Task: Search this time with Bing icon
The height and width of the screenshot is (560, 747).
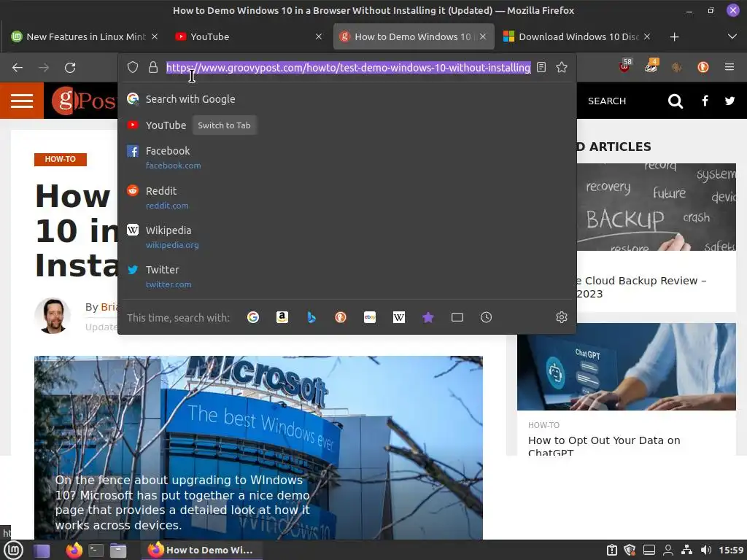Action: tap(311, 317)
